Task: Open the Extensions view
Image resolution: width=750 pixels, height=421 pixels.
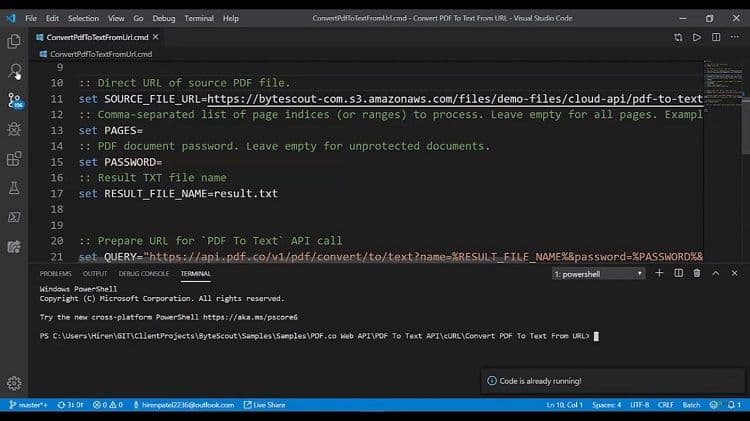Action: pyautogui.click(x=14, y=158)
